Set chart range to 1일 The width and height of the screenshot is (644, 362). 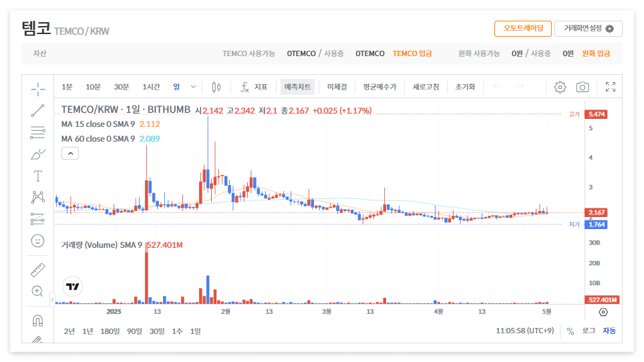tap(196, 331)
